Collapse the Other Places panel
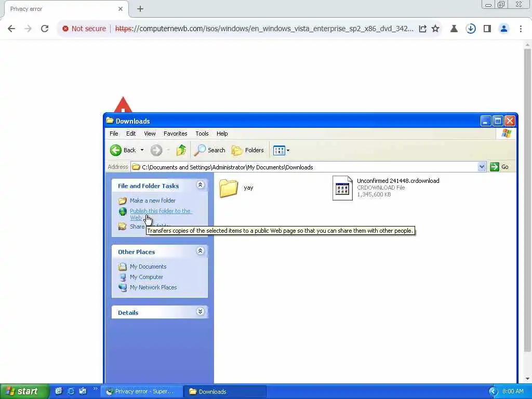The height and width of the screenshot is (399, 532). click(x=200, y=251)
